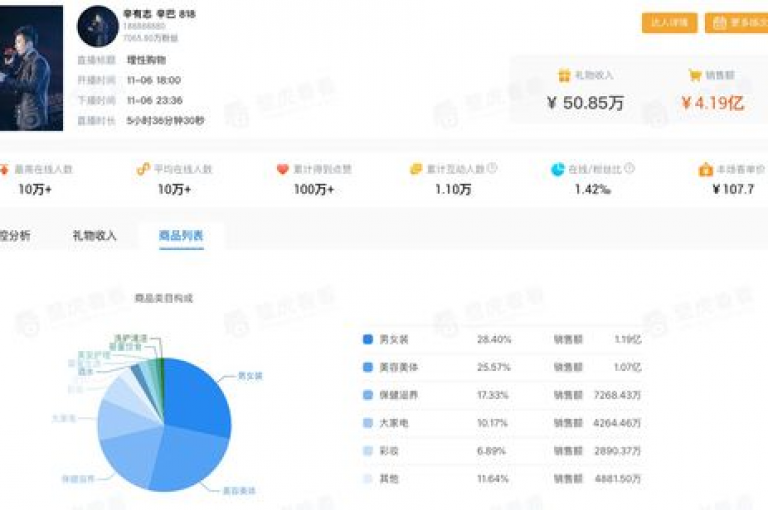Click the streamer name at top
The height and width of the screenshot is (510, 768).
159,14
